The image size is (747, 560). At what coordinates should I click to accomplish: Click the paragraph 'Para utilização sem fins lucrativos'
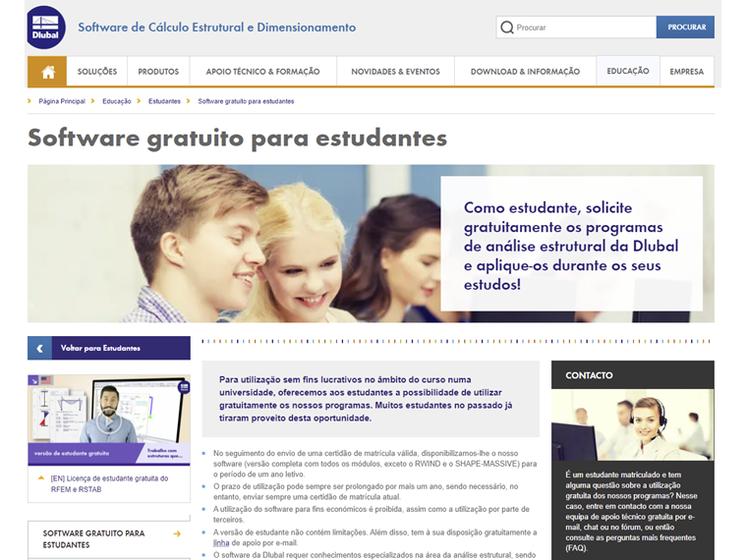(x=366, y=399)
